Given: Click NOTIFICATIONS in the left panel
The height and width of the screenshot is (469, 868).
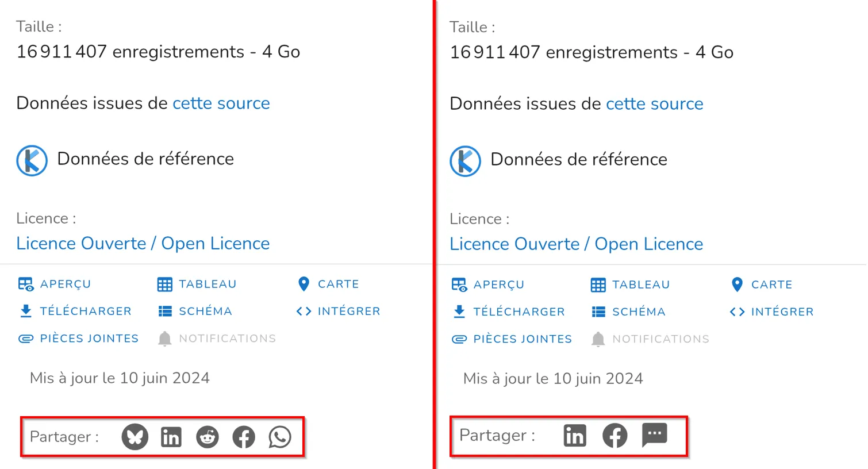Looking at the screenshot, I should pyautogui.click(x=217, y=339).
